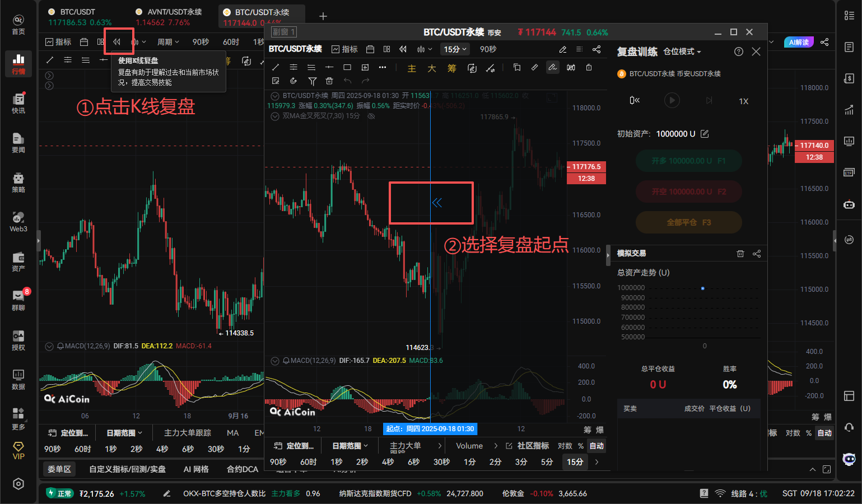Click 定位到 locate button in floating chart

(293, 446)
